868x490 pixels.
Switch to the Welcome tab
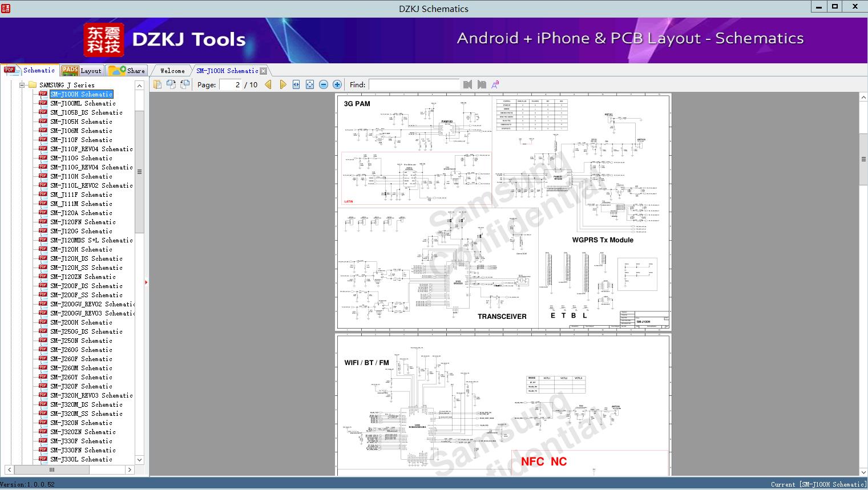[172, 71]
